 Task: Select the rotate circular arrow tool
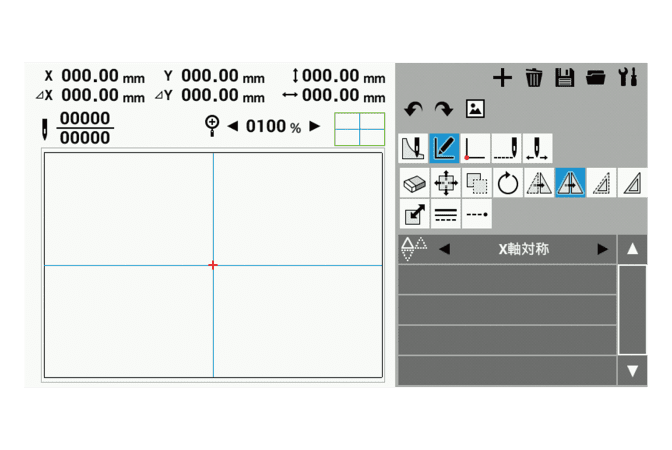click(x=508, y=182)
